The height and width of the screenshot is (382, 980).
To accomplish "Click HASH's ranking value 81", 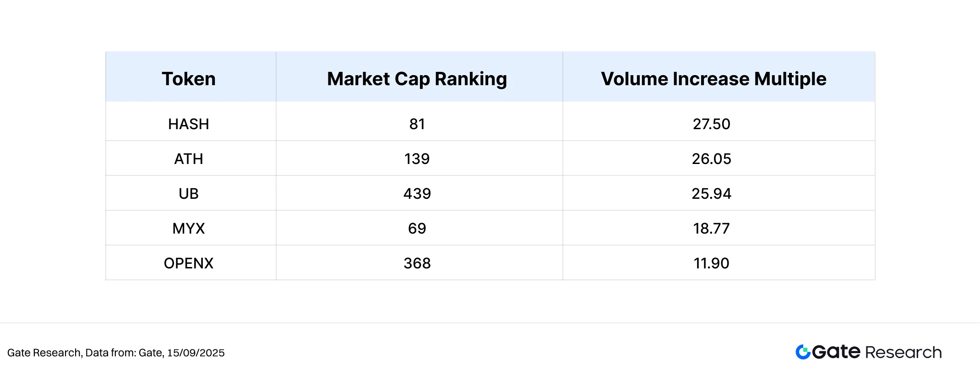I will click(417, 124).
